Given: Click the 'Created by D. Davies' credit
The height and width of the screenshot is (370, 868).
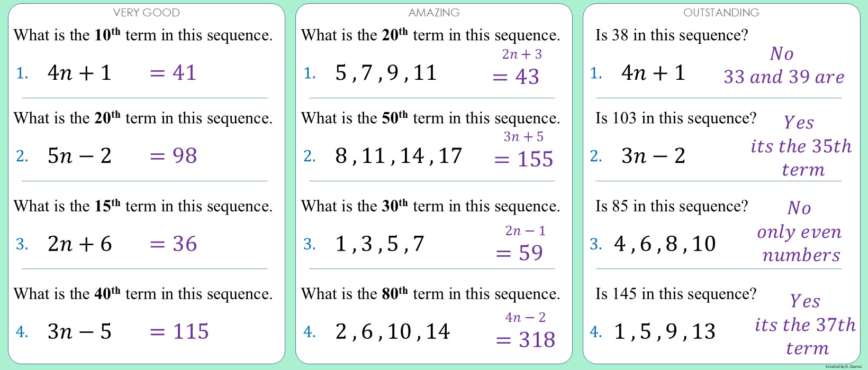Looking at the screenshot, I should [x=843, y=367].
